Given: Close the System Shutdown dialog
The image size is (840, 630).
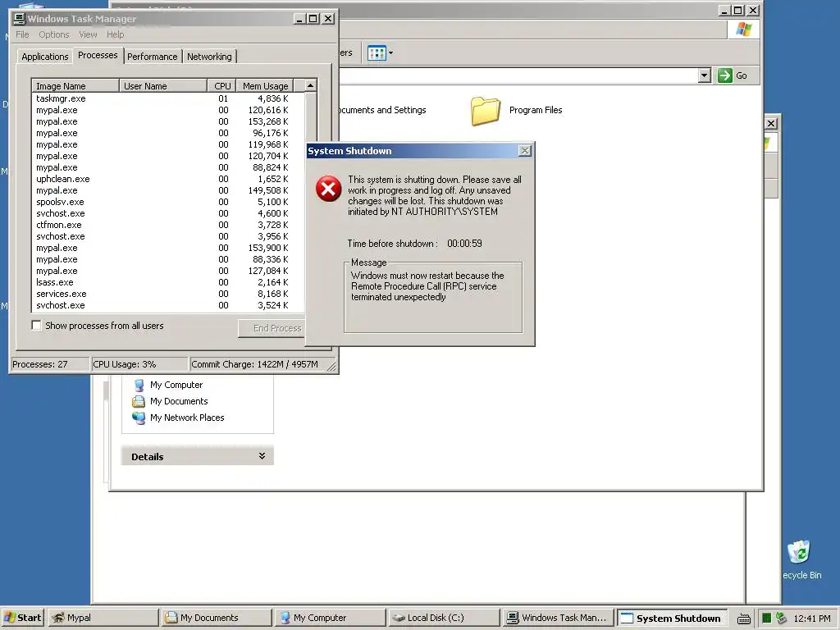Looking at the screenshot, I should (525, 151).
